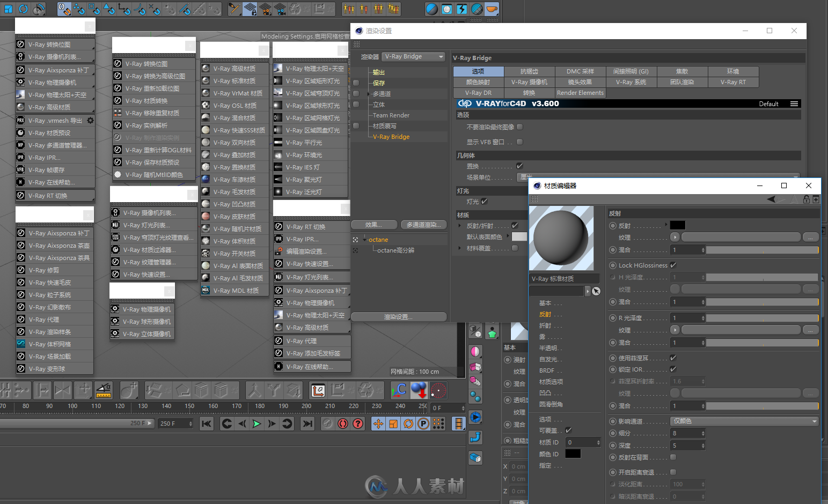Open the 影响通道 仅颜色 dropdown
This screenshot has height=504, width=828.
745,421
